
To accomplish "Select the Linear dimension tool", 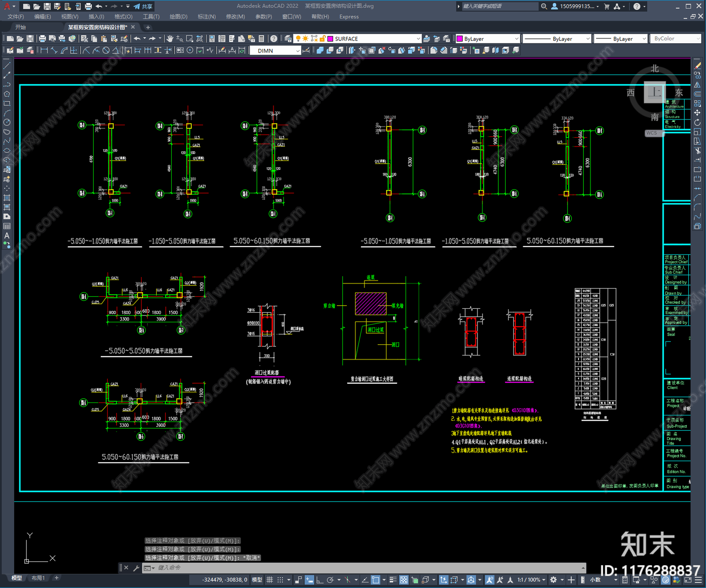I will [x=44, y=50].
